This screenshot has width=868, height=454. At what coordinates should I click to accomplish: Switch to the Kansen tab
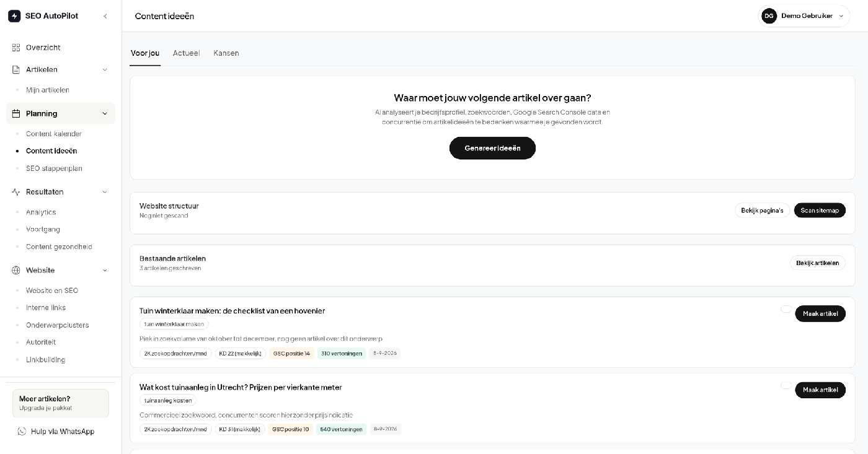[226, 53]
